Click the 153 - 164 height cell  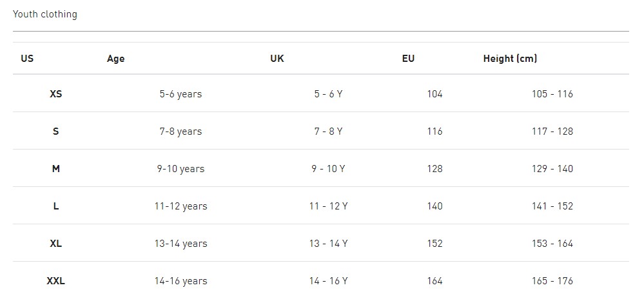552,244
